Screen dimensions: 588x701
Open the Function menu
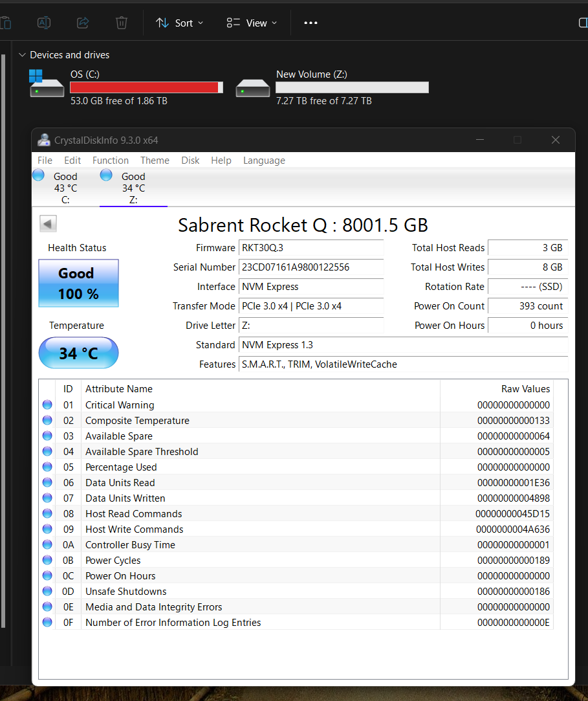point(110,160)
